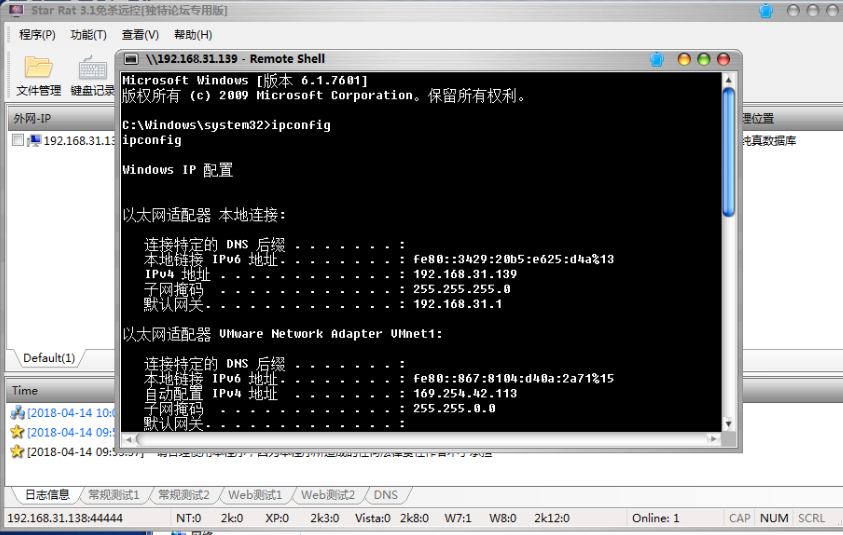Close the Remote Shell window with red button
Image resolution: width=843 pixels, height=535 pixels.
[723, 59]
